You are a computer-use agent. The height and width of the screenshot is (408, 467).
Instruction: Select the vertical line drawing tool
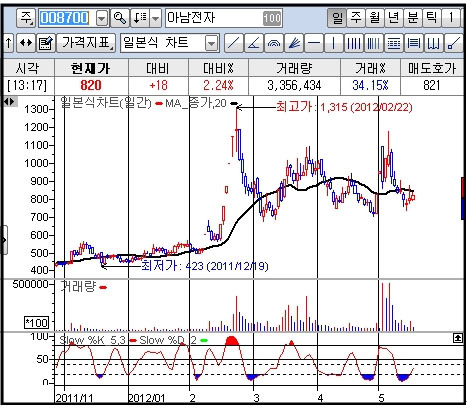(333, 43)
